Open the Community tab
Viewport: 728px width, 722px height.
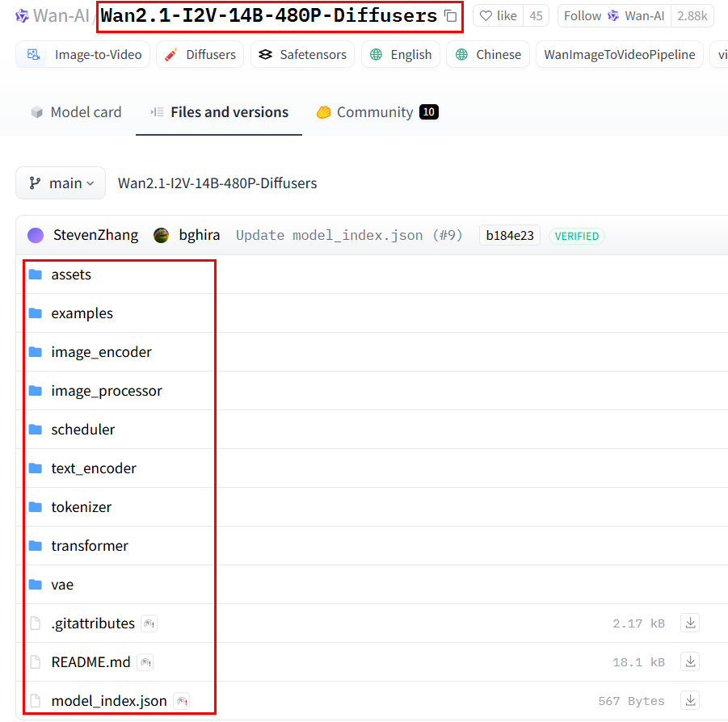(x=377, y=112)
